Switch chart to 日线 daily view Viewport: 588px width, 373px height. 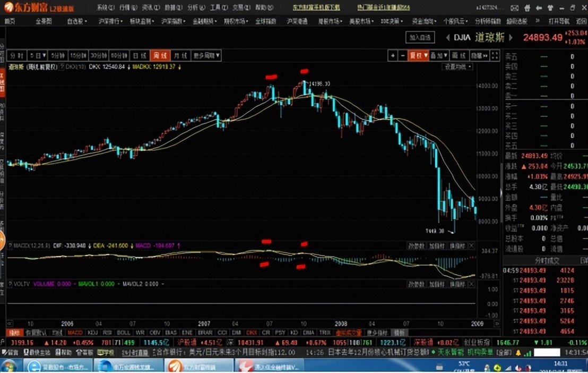[x=138, y=55]
